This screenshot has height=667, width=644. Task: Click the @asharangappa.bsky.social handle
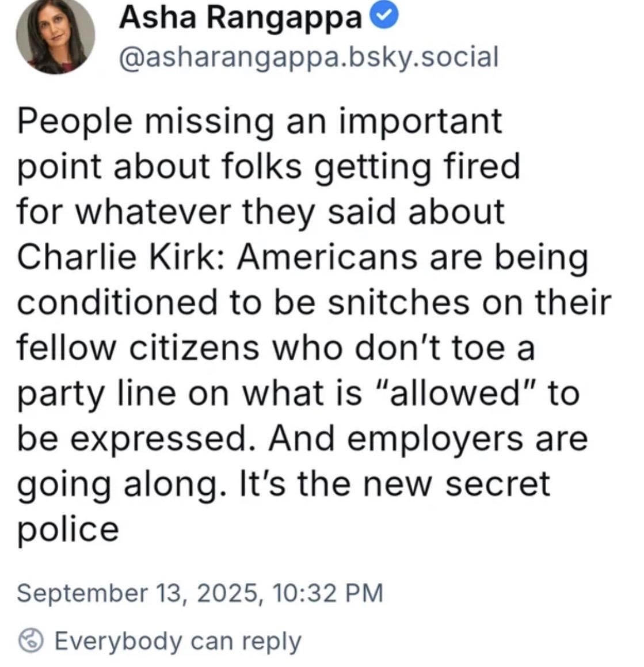point(308,57)
